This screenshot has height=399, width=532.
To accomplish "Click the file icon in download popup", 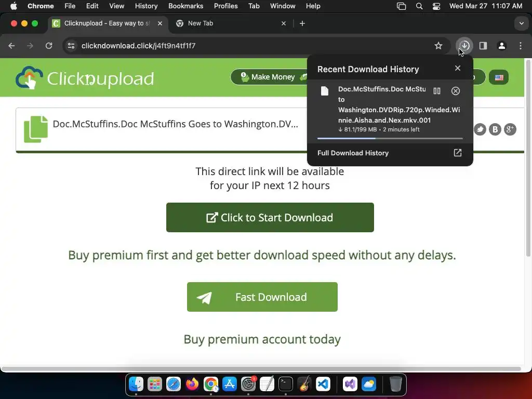I will point(325,91).
